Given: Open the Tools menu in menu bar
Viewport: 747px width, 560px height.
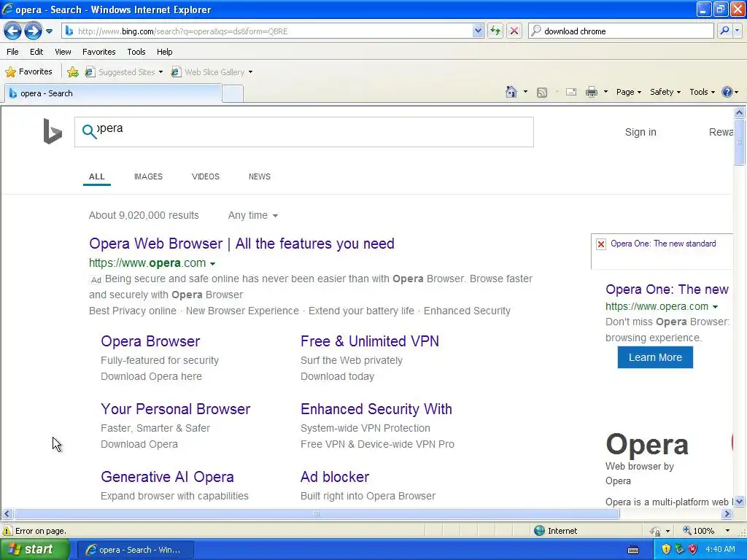Looking at the screenshot, I should (136, 52).
